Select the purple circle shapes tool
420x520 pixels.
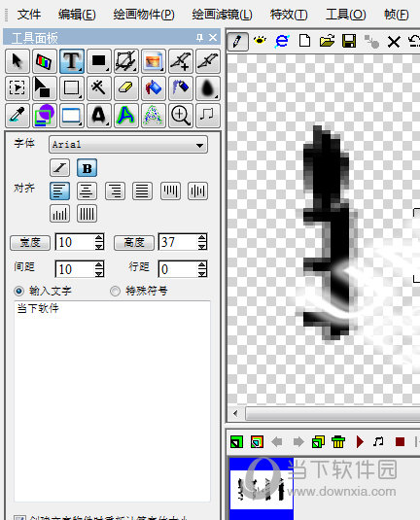(x=45, y=116)
